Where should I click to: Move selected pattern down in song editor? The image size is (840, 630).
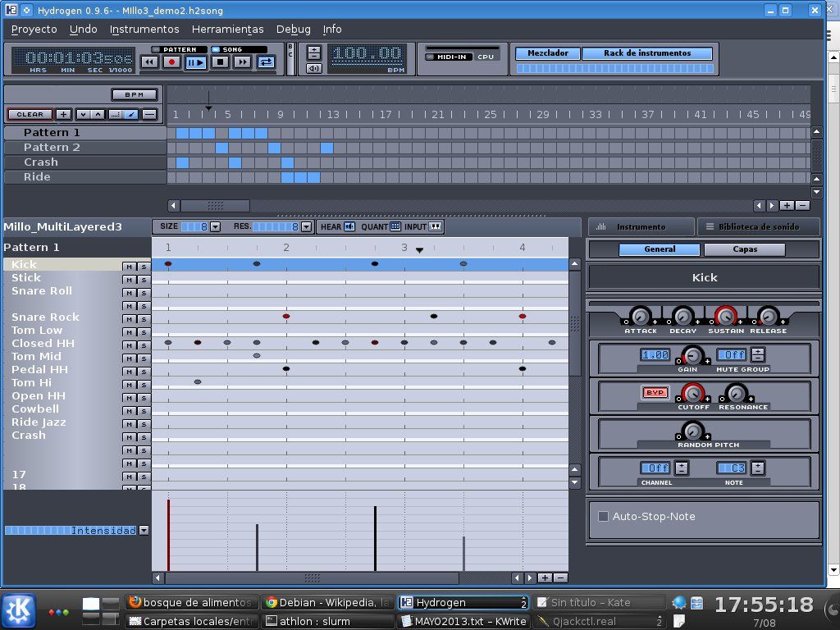pos(83,114)
